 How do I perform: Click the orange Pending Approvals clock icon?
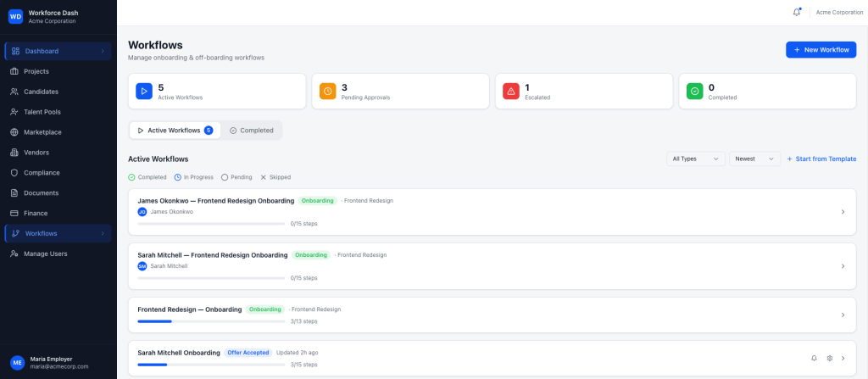coord(328,91)
